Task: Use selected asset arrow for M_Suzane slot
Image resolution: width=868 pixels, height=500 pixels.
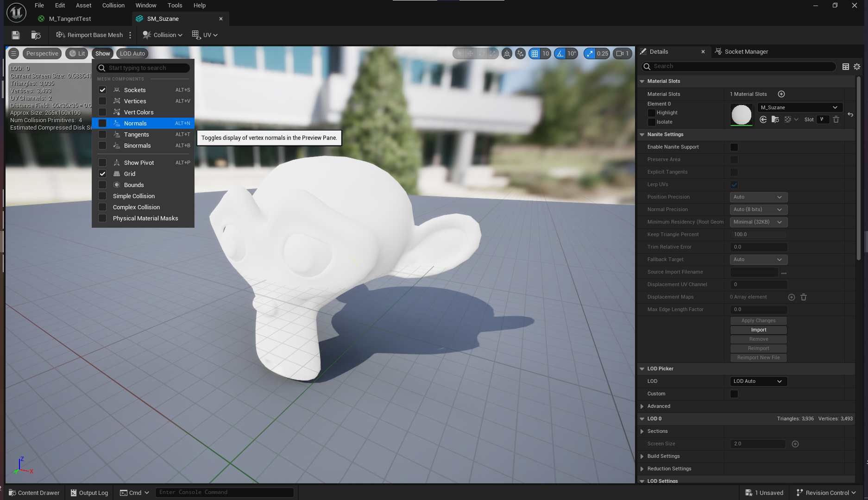Action: tap(763, 119)
